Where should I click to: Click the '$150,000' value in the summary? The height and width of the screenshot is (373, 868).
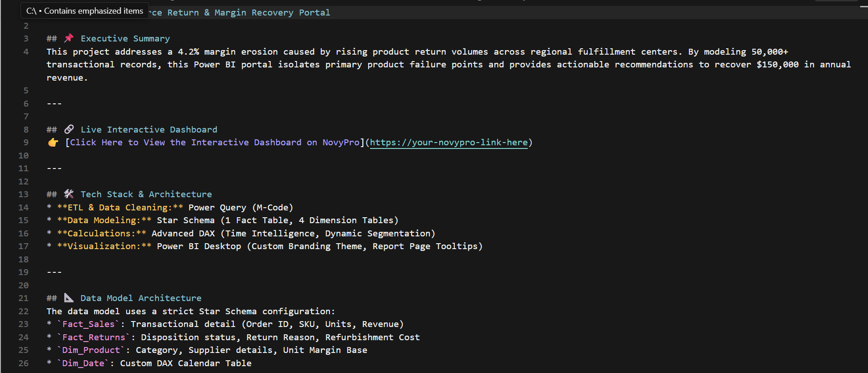tap(778, 65)
